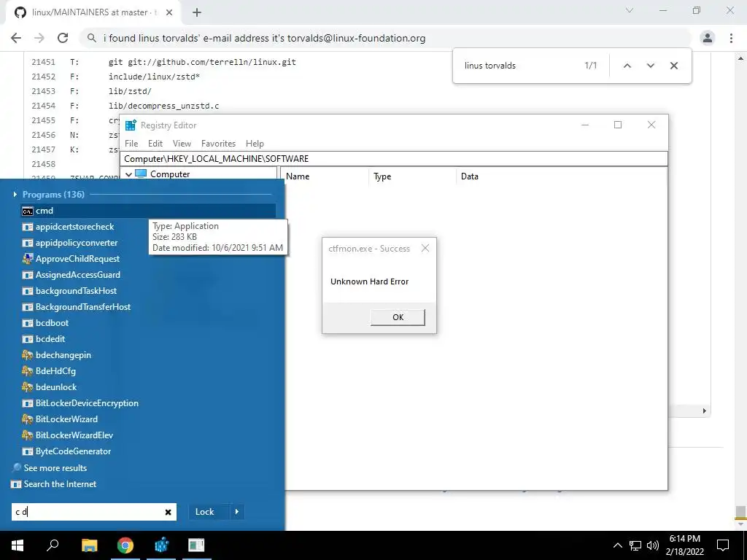Launch appidpolicyconverter from the results
Image resolution: width=747 pixels, height=560 pixels.
69,243
